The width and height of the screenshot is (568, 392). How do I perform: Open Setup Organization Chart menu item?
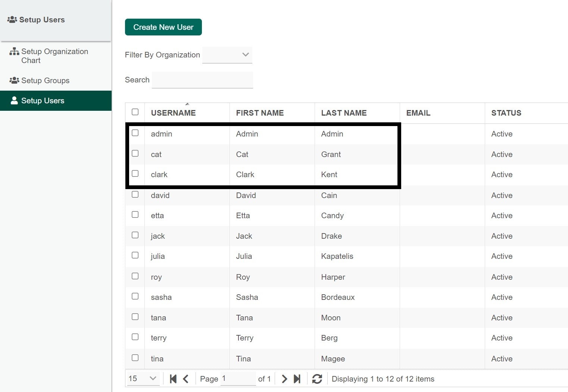coord(54,56)
